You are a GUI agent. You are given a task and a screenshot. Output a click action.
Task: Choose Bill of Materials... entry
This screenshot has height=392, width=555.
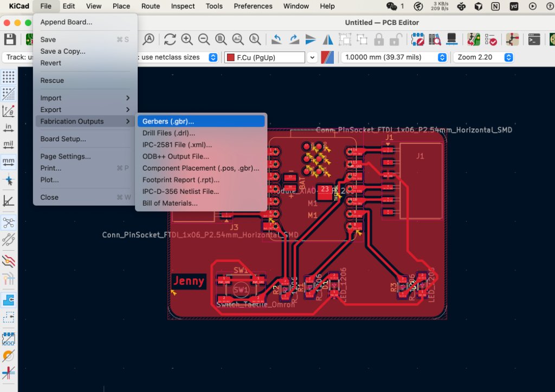click(x=201, y=203)
